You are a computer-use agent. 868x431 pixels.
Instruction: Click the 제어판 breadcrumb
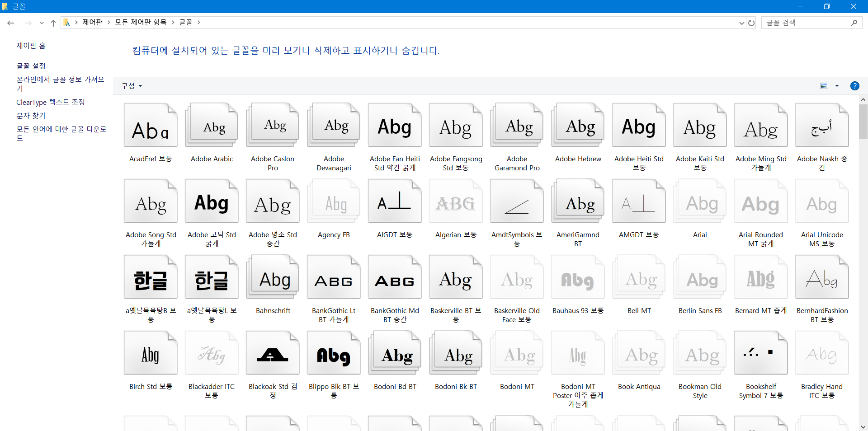pyautogui.click(x=92, y=22)
